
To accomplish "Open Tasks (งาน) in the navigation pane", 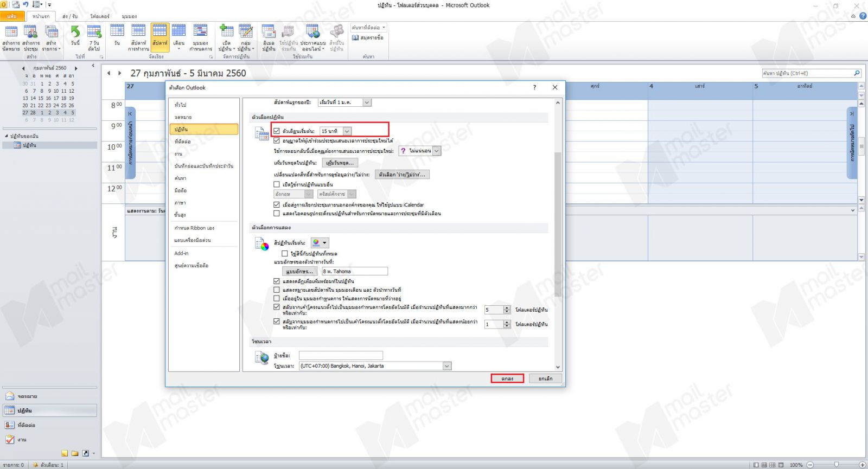I will [50, 440].
